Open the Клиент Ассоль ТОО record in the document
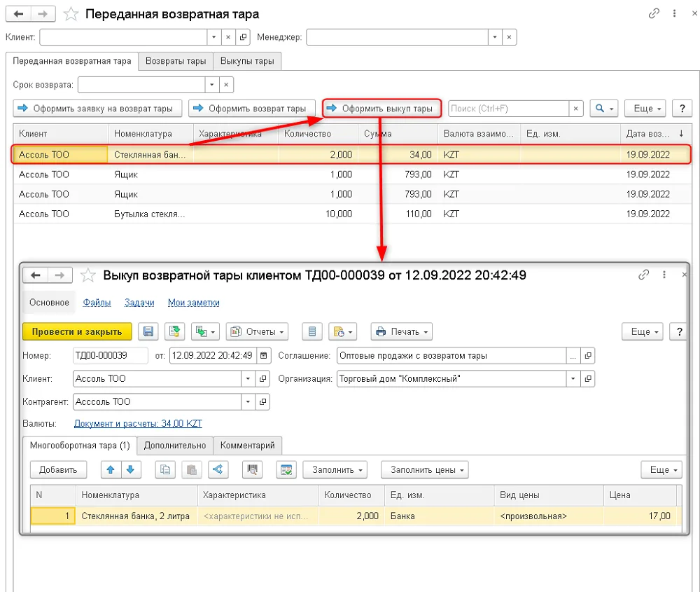 point(263,379)
